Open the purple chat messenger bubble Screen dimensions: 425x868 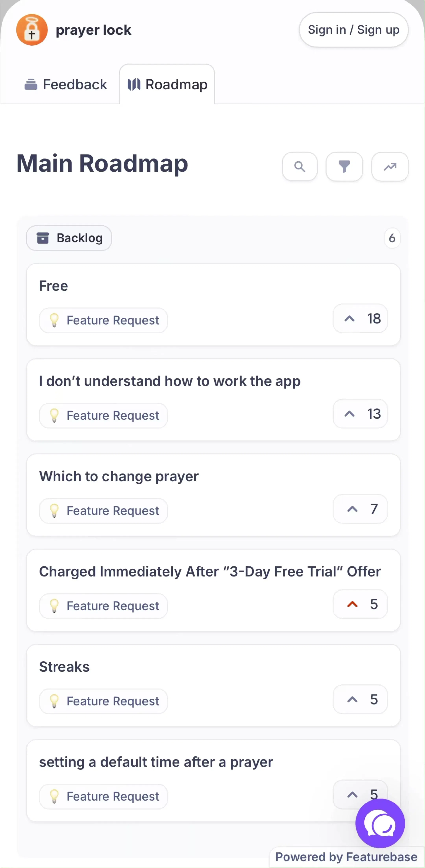click(x=380, y=823)
